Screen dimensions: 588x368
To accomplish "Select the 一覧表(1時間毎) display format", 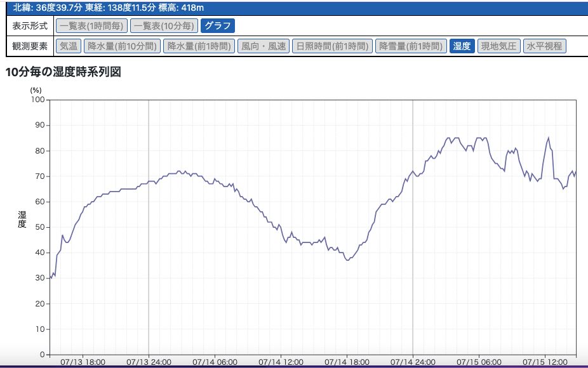I will [92, 26].
